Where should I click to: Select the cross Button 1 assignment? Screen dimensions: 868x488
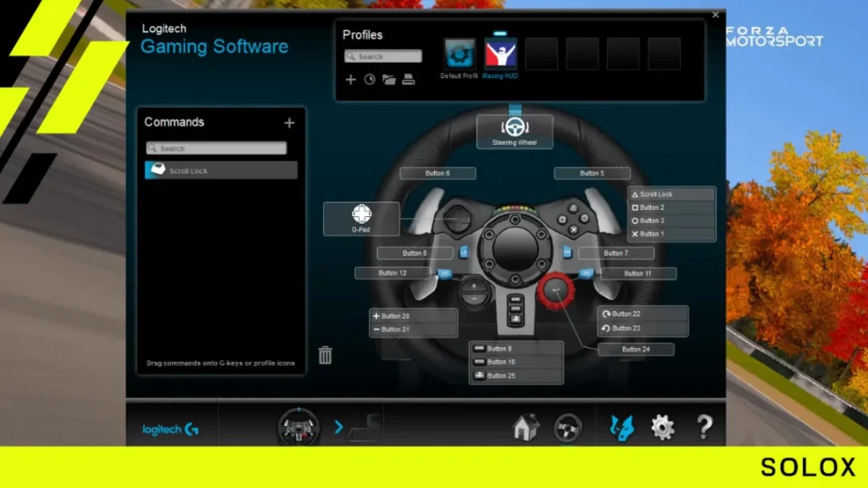click(671, 234)
